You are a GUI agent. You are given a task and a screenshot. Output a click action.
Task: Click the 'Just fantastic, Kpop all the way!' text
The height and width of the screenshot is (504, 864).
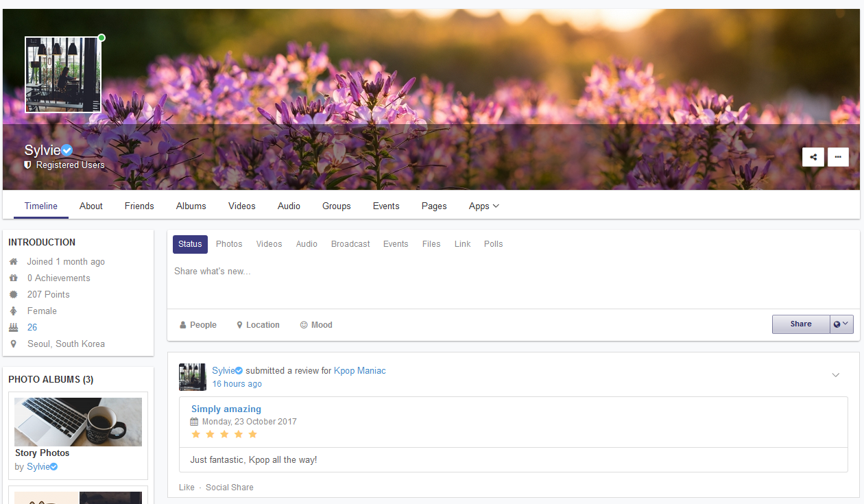point(254,460)
